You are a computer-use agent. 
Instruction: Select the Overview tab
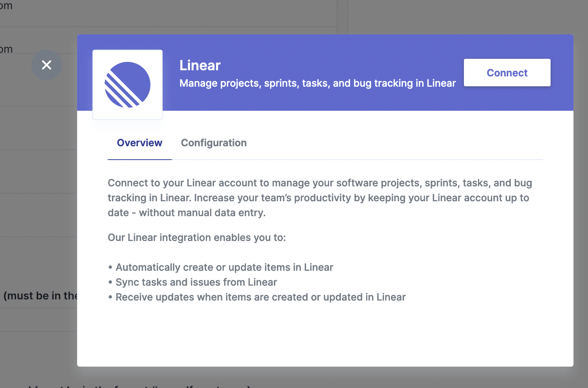coord(140,143)
